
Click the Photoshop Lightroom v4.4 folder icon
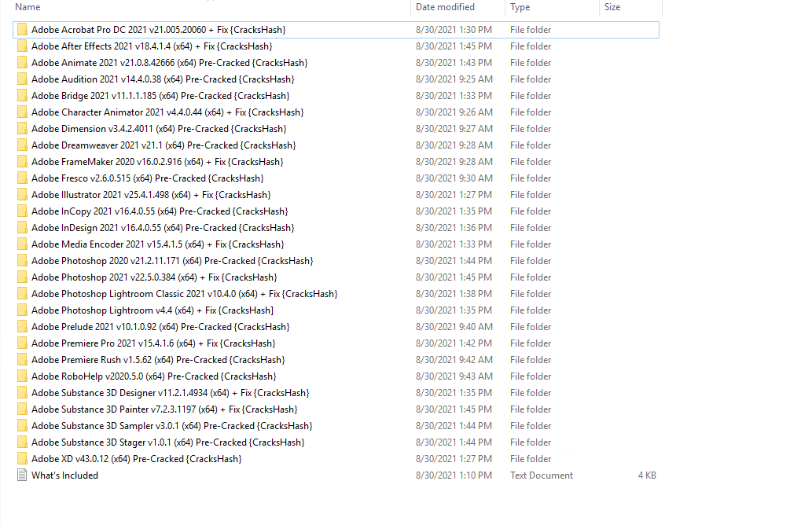pos(22,310)
